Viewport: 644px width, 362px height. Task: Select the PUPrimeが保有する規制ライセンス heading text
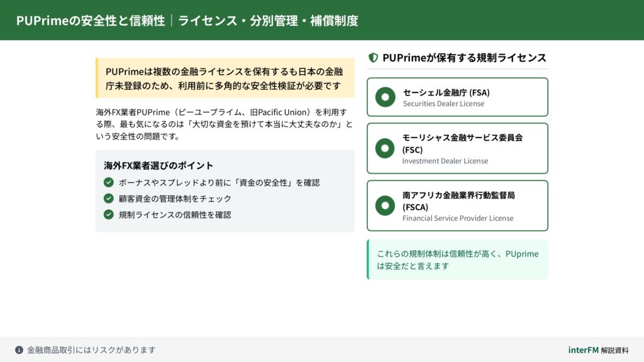464,58
